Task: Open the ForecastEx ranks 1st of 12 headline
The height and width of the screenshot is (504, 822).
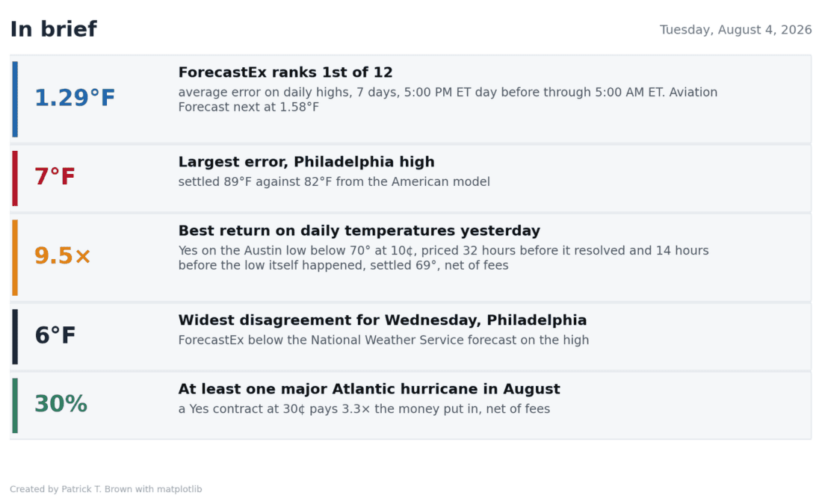Action: [x=285, y=72]
